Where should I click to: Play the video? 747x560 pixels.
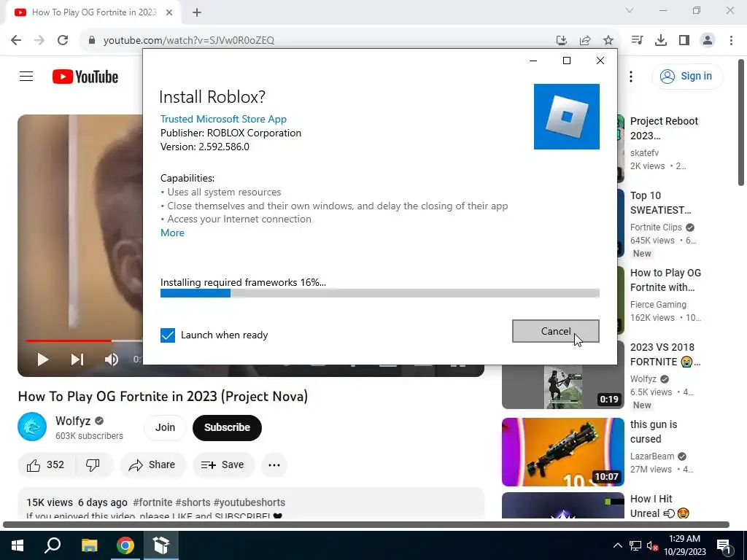(x=43, y=359)
